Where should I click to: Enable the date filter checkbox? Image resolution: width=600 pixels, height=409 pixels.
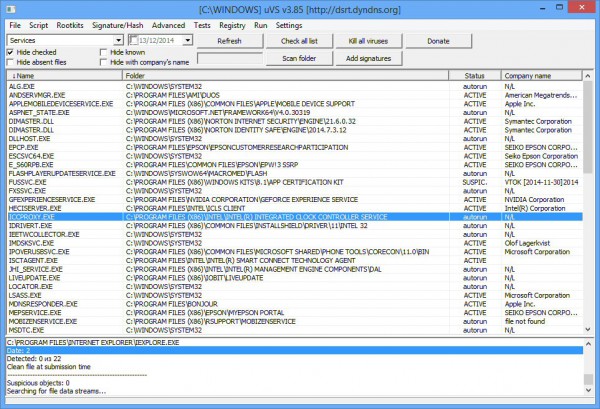point(134,40)
